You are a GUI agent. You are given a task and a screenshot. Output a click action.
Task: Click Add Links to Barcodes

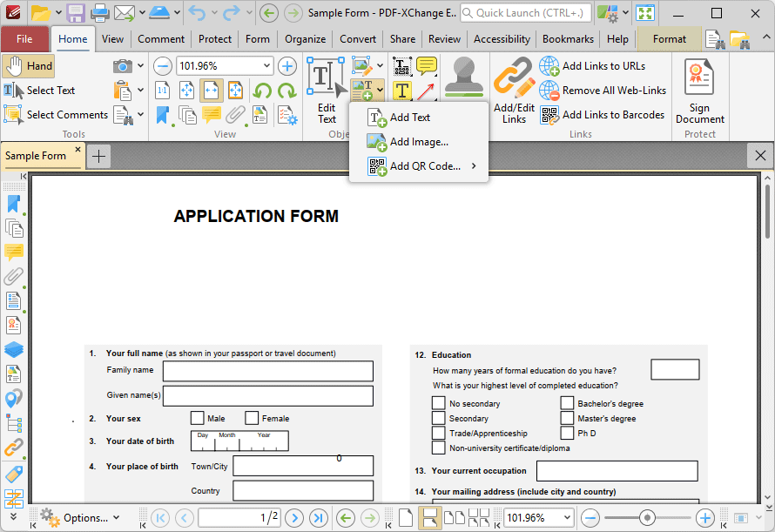[602, 115]
